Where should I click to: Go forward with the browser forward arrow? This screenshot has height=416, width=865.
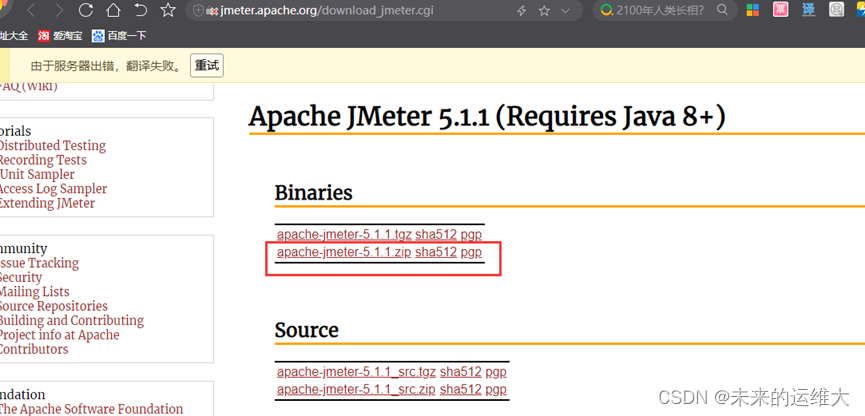[x=59, y=10]
